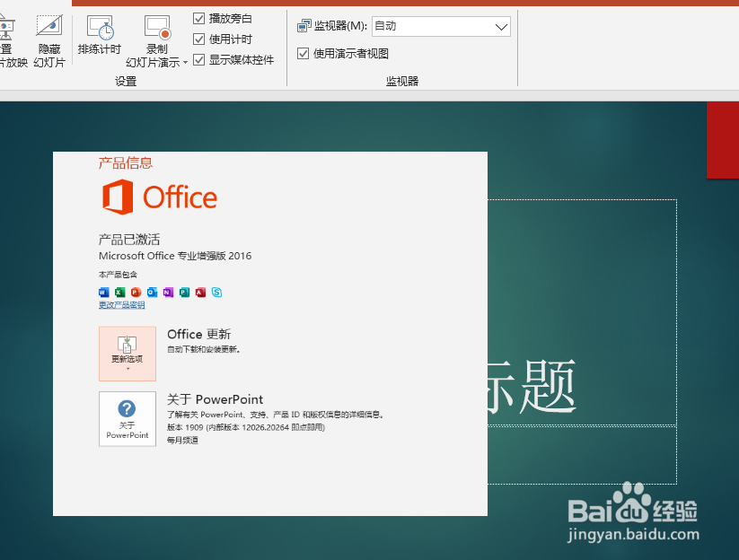Click the Office logo
Image resolution: width=739 pixels, height=560 pixels.
[160, 197]
